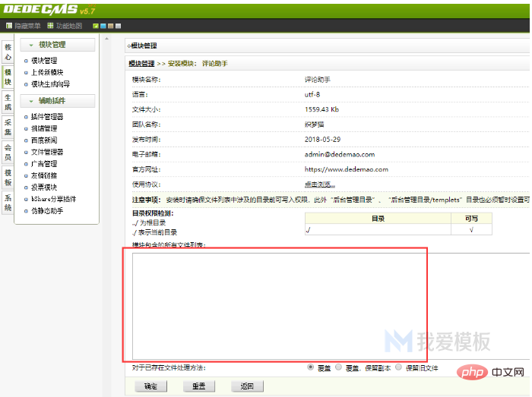
Task: Click the 织梦猫 team name value
Action: coord(314,124)
